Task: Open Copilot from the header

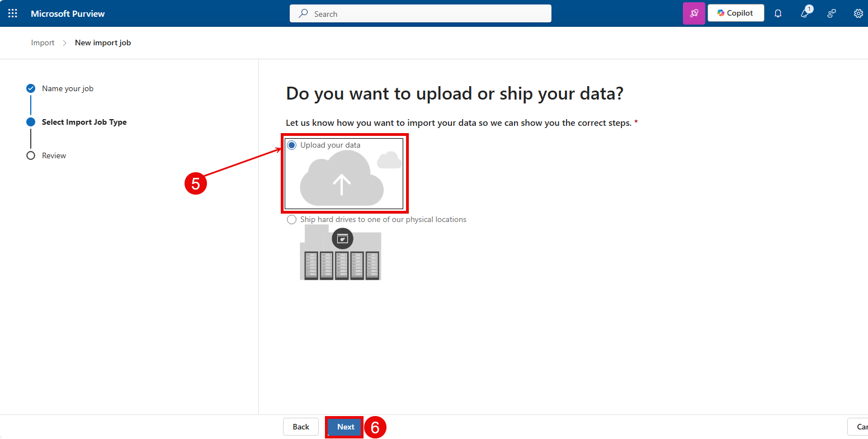Action: (735, 13)
